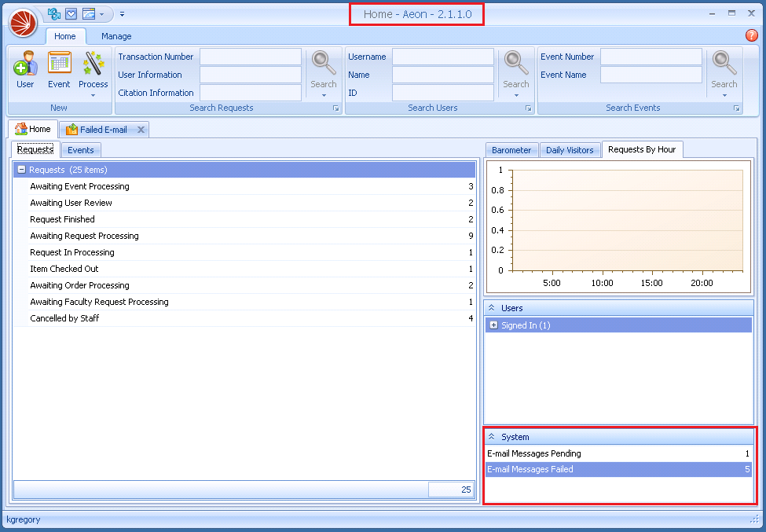Collapse the System panel header
This screenshot has height=532, width=766.
pyautogui.click(x=491, y=437)
